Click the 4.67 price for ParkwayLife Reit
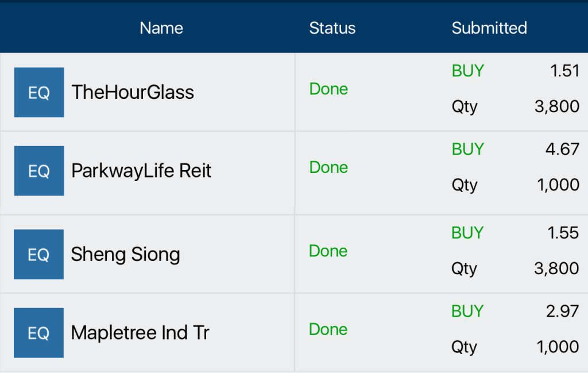The height and width of the screenshot is (373, 588). pyautogui.click(x=562, y=149)
